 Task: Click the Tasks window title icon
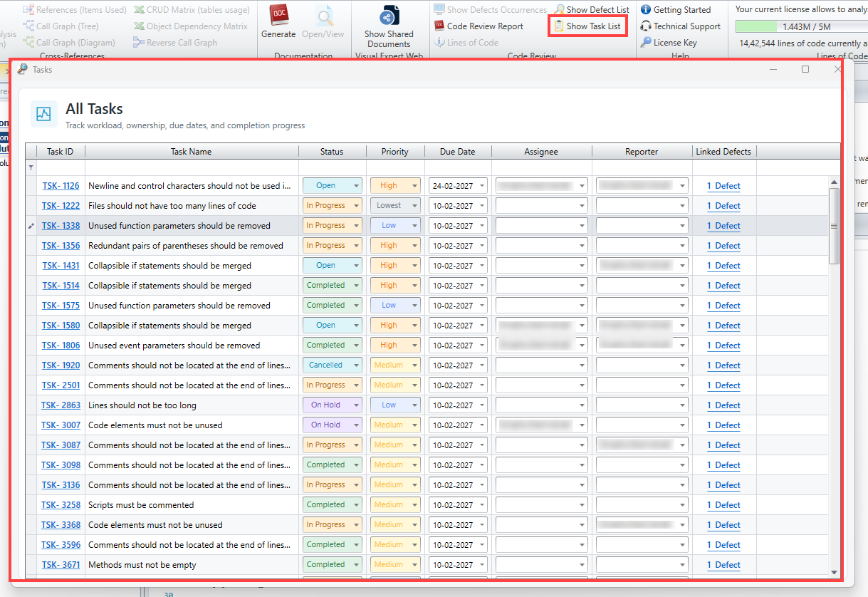click(23, 69)
